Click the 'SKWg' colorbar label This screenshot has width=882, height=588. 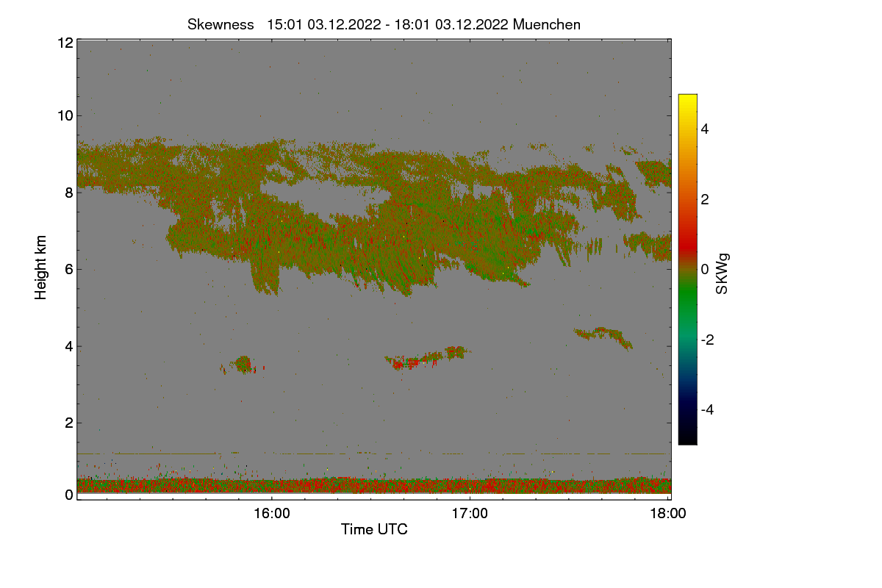tap(723, 275)
